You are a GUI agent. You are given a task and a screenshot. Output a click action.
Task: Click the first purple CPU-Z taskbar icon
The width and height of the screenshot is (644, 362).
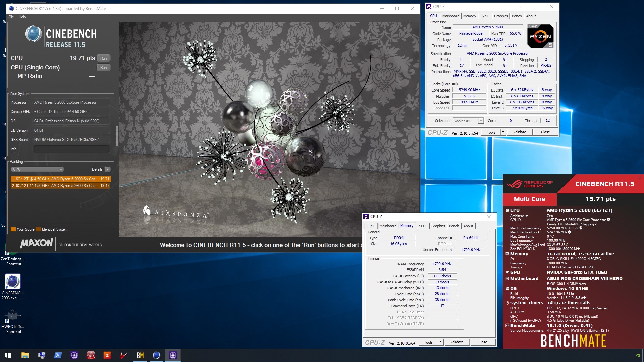coord(74,355)
